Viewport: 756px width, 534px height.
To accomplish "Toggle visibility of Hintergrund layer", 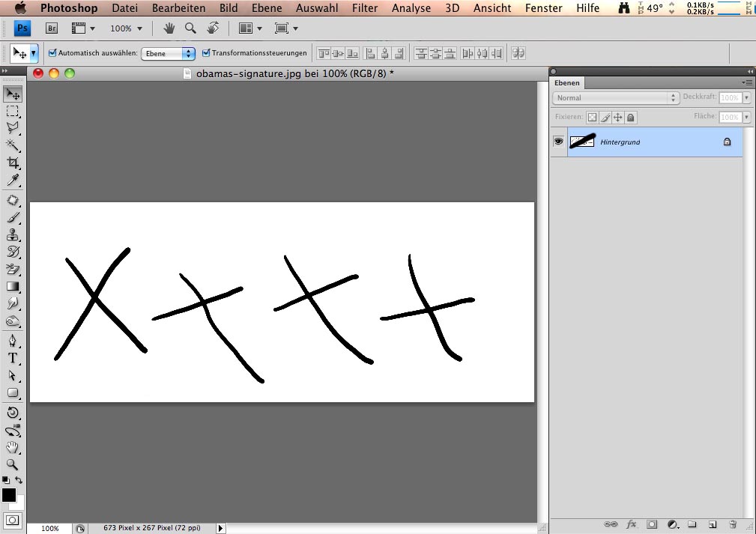I will coord(558,142).
